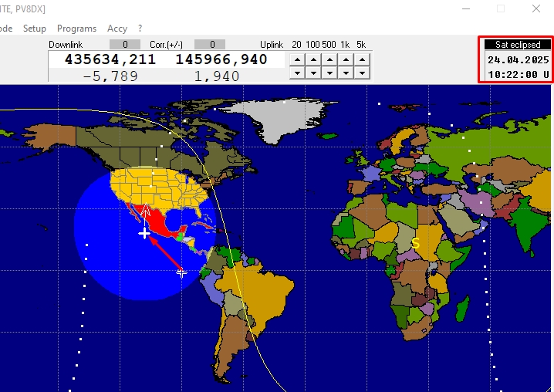
Task: Select downlink frequency 435634,211
Action: tap(110, 59)
